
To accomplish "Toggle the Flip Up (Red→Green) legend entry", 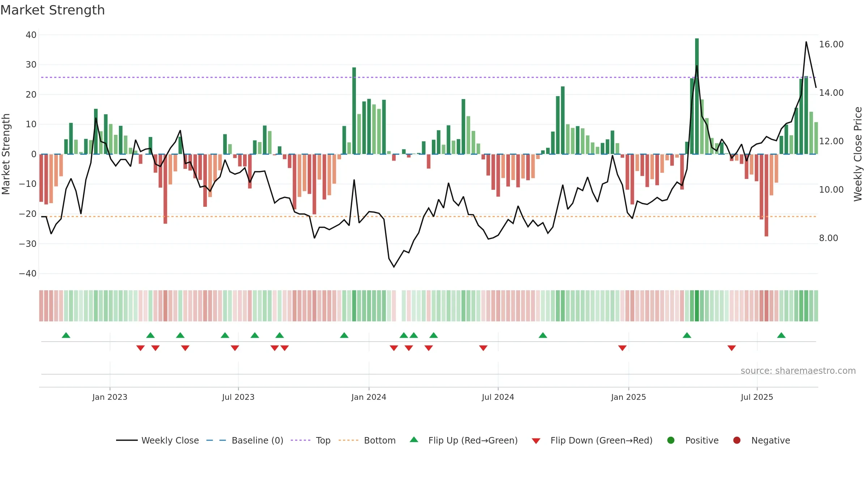I will point(464,440).
